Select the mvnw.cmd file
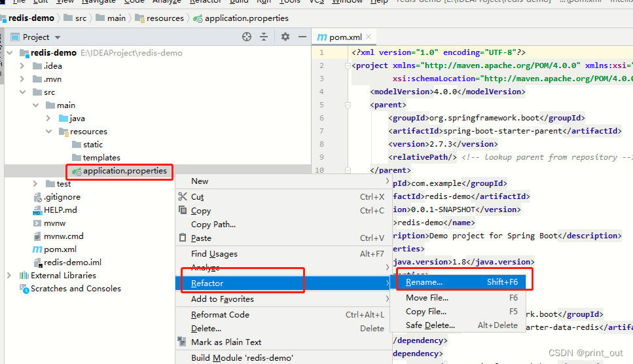This screenshot has width=633, height=364. point(63,236)
